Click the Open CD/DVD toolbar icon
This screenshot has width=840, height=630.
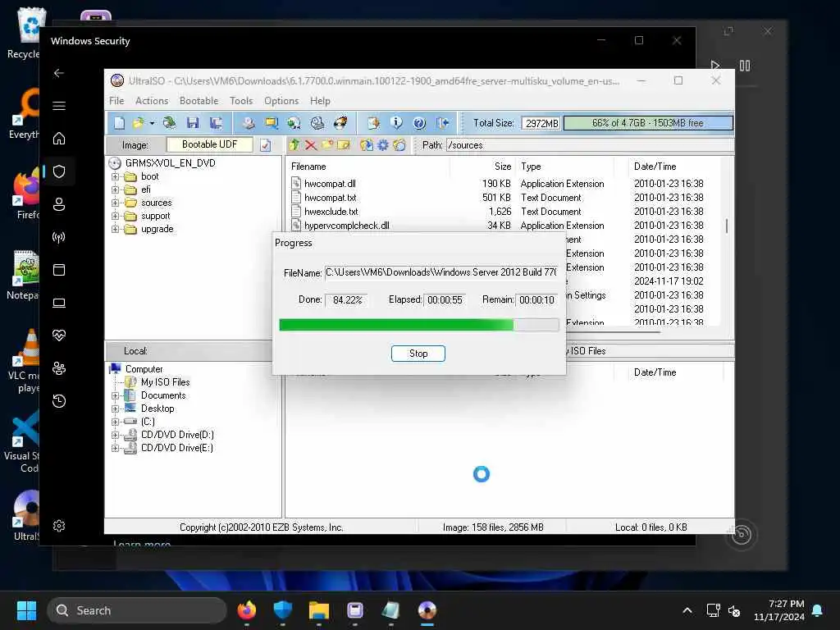pos(169,123)
